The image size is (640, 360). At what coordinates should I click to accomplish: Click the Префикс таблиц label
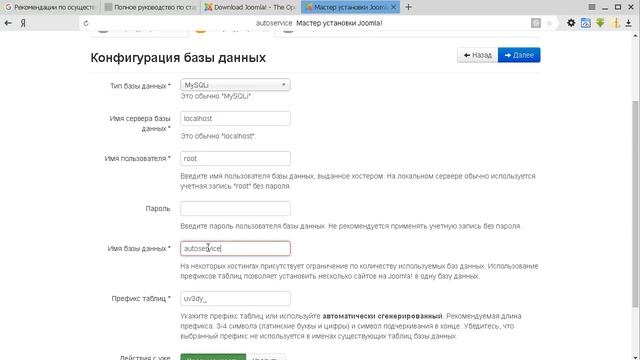click(x=141, y=299)
